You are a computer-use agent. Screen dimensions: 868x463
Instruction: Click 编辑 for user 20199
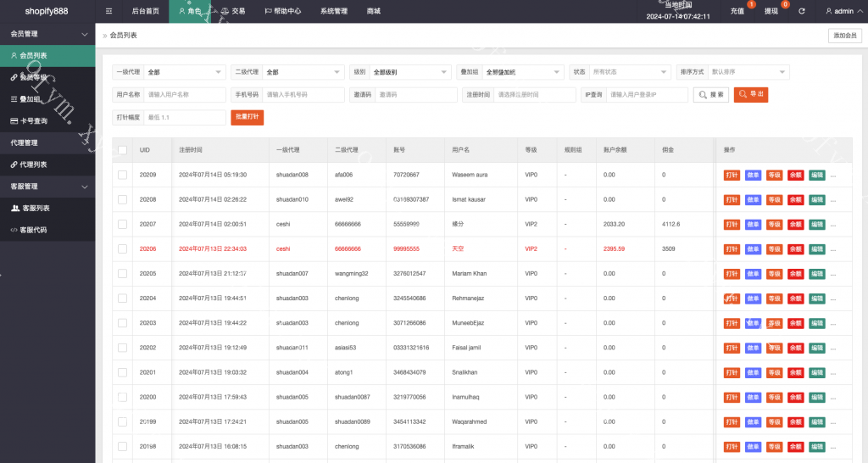click(x=817, y=422)
